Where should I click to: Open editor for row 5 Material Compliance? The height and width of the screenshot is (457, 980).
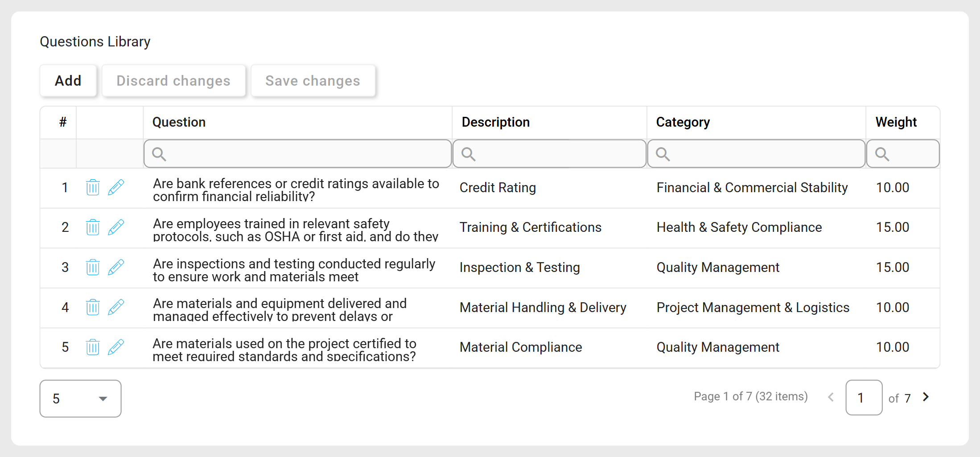tap(116, 347)
